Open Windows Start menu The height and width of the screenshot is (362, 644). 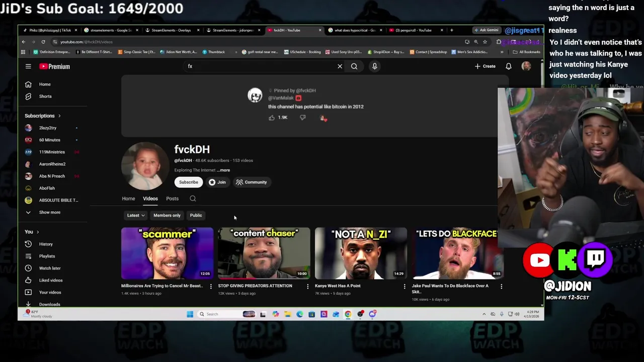tap(190, 314)
